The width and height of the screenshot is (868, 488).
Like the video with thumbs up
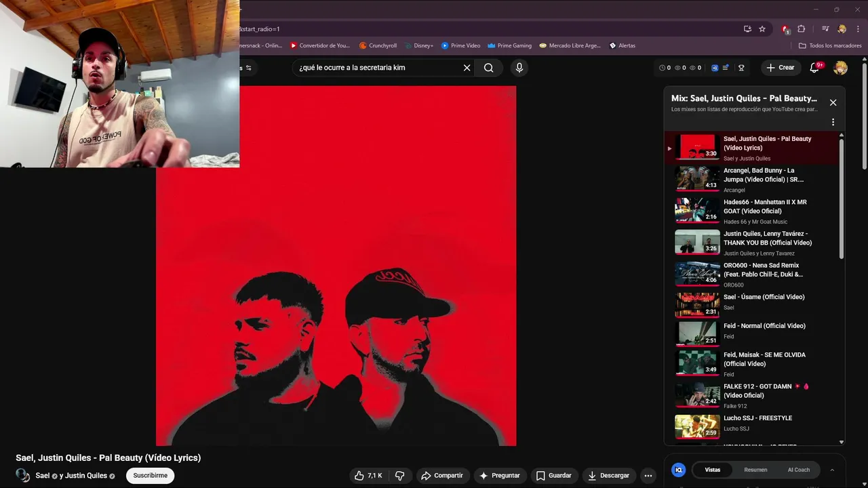tap(368, 476)
